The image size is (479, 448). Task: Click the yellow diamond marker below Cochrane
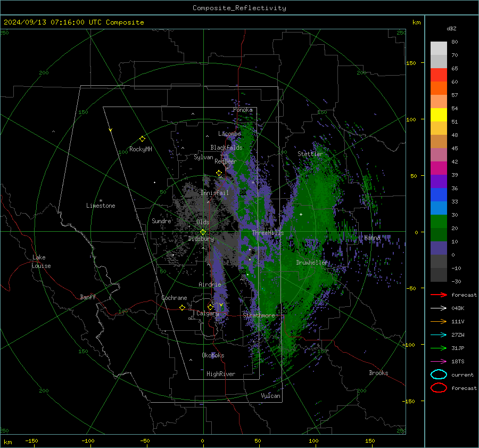tap(182, 307)
